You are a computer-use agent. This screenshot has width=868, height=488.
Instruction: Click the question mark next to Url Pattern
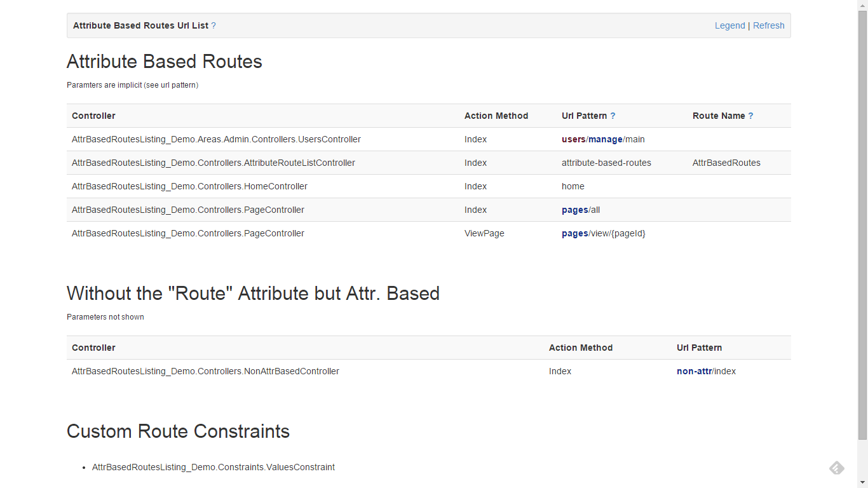[613, 116]
